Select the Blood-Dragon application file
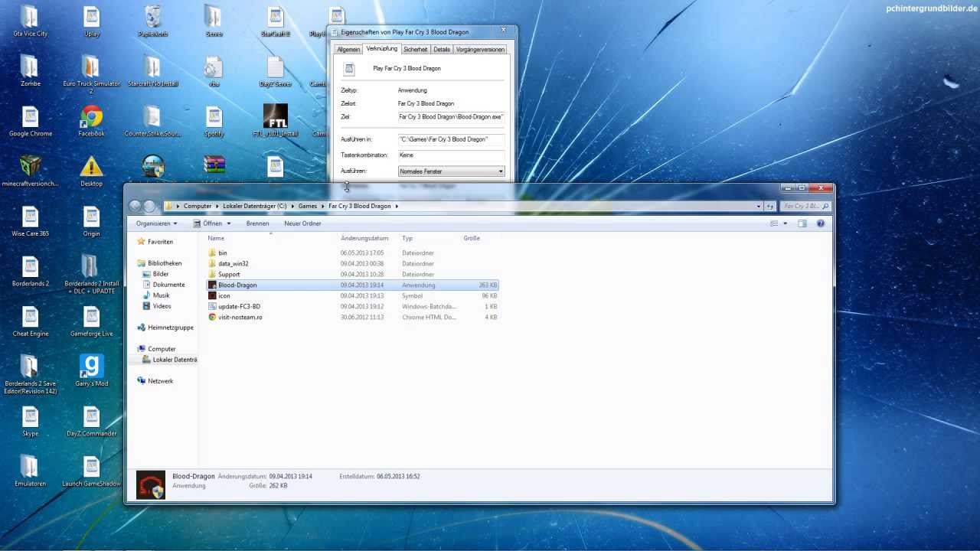980x551 pixels. pyautogui.click(x=352, y=285)
